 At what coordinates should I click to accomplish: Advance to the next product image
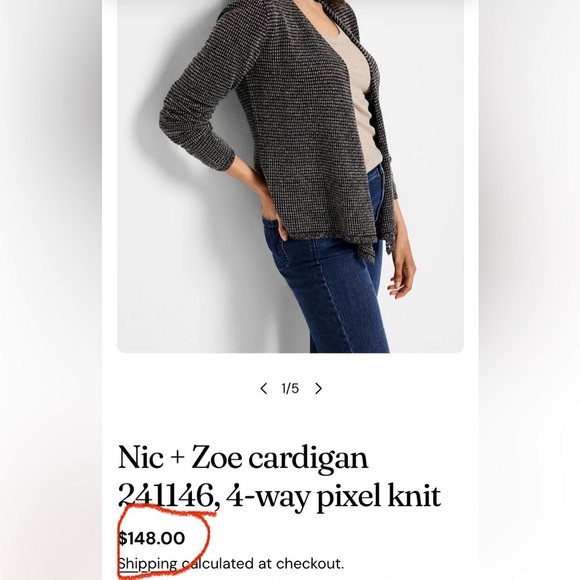(x=318, y=388)
